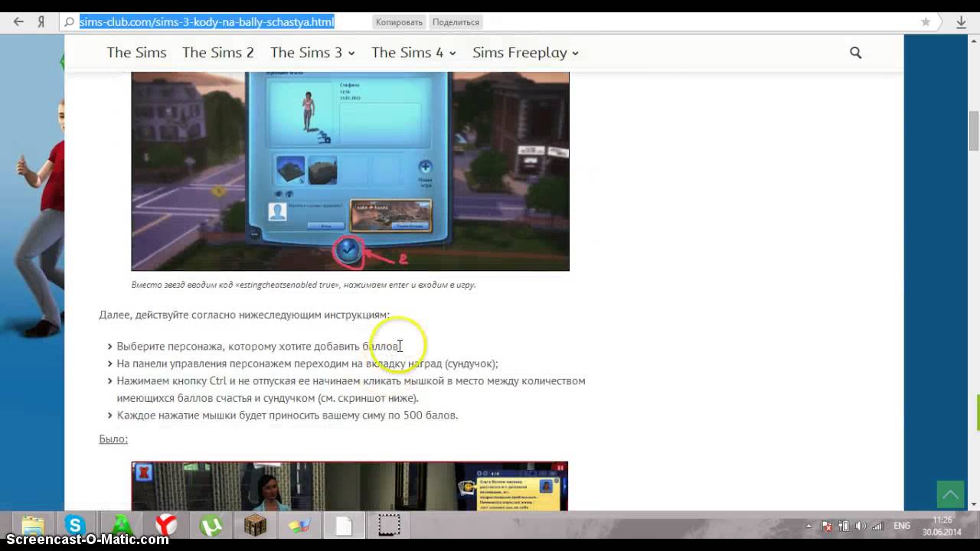980x551 pixels.
Task: Click bullet 'На панели управления персонажем переходим'
Action: [x=307, y=364]
